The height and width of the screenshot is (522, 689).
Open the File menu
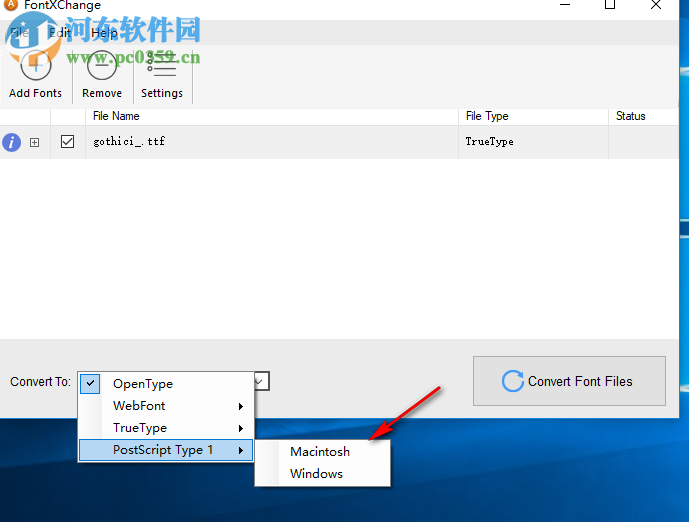pos(19,33)
